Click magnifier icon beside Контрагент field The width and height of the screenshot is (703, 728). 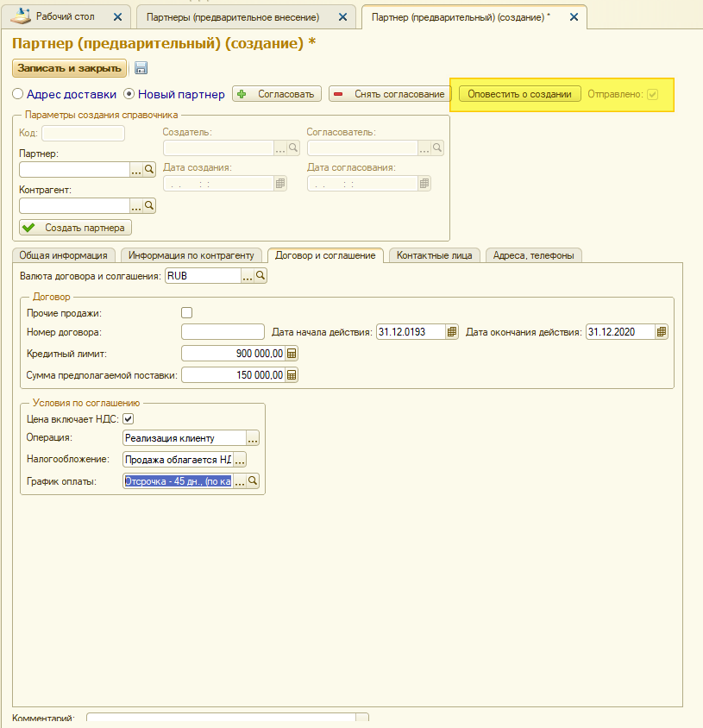(148, 206)
